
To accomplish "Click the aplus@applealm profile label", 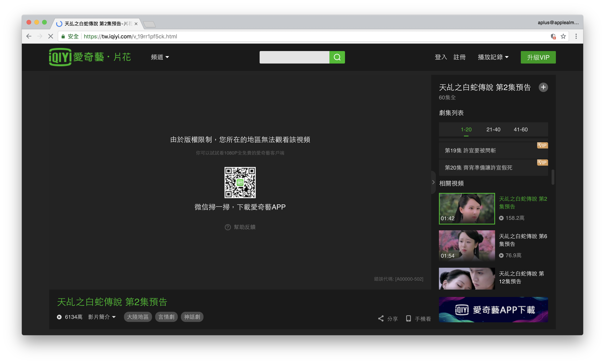I will point(558,23).
